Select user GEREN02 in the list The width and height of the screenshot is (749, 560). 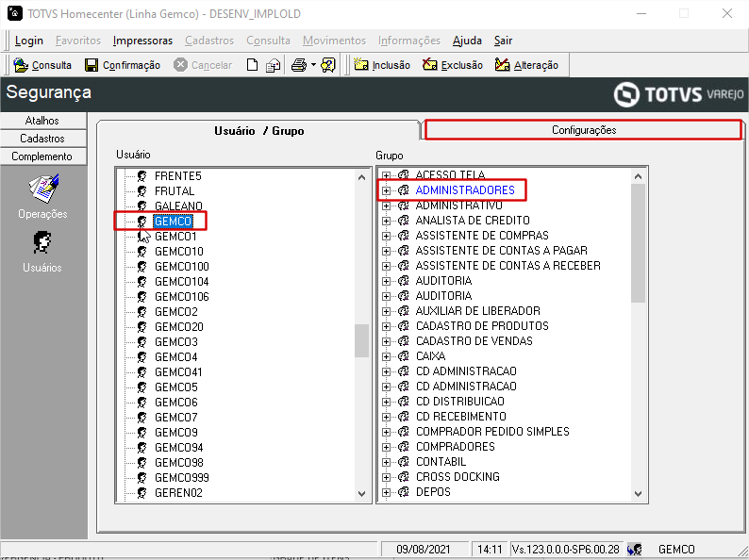[178, 493]
